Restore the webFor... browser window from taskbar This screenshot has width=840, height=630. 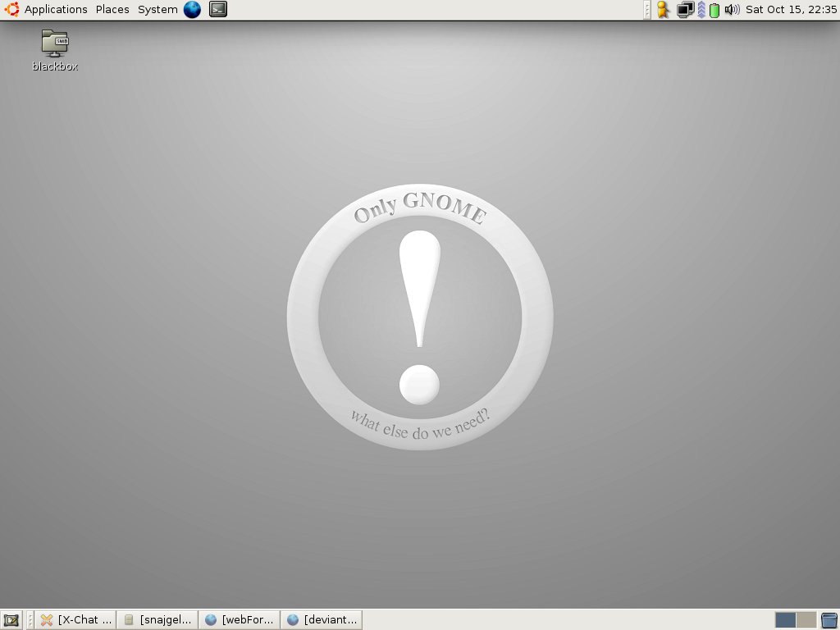point(240,620)
